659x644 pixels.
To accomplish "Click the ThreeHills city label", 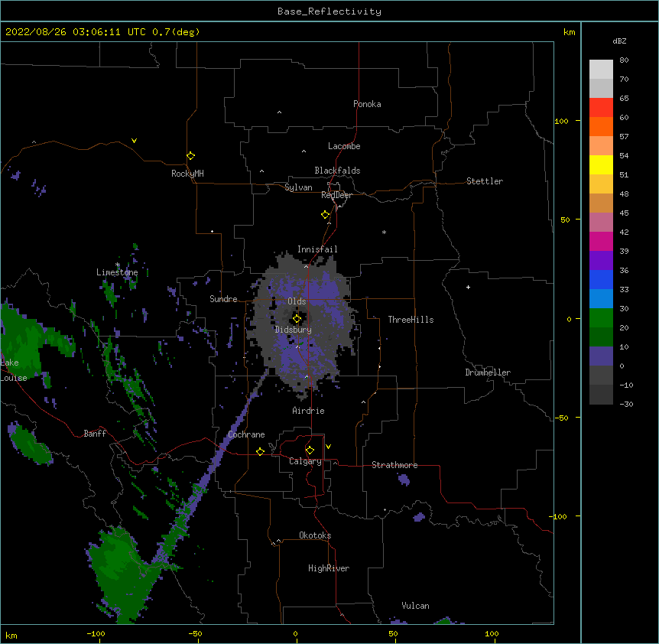I will (411, 320).
